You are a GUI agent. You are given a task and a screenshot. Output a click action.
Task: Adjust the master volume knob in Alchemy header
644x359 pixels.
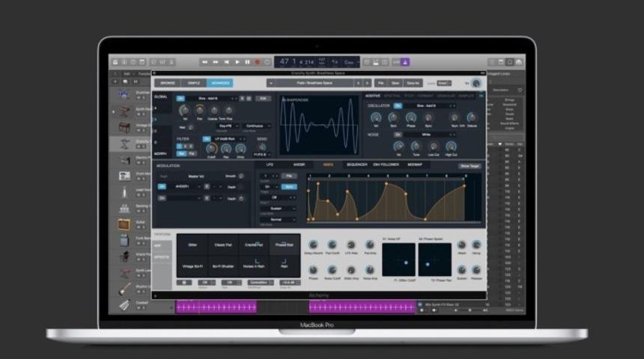click(476, 83)
